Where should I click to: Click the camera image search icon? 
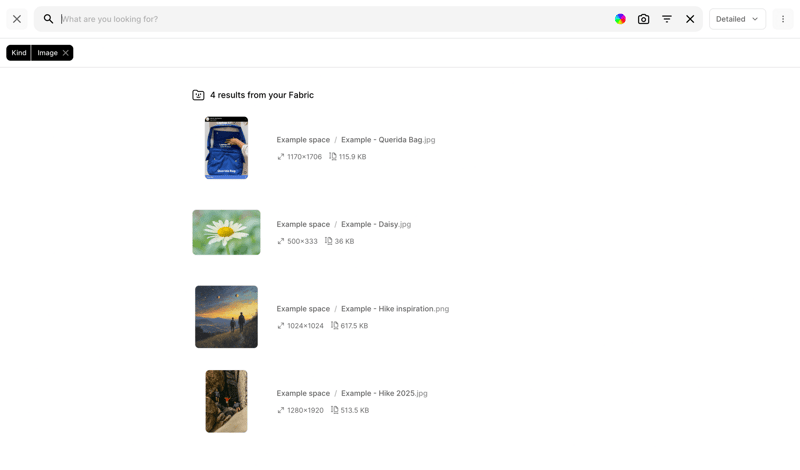(643, 19)
